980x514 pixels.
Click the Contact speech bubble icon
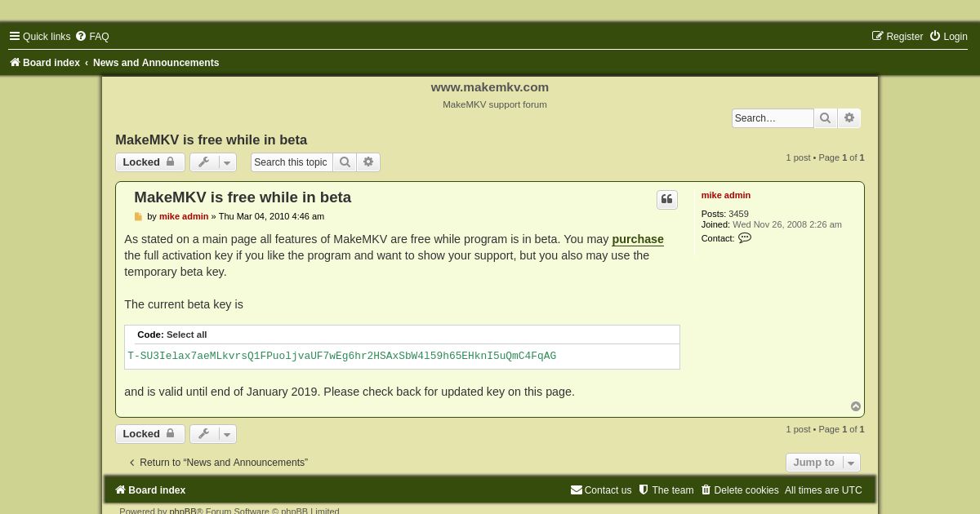tap(745, 238)
